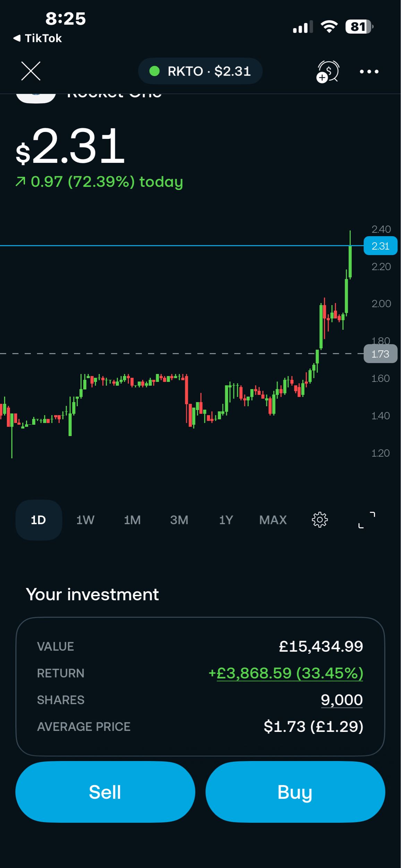Toggle the return value +£3,868.59 display
The image size is (401, 868).
click(286, 673)
